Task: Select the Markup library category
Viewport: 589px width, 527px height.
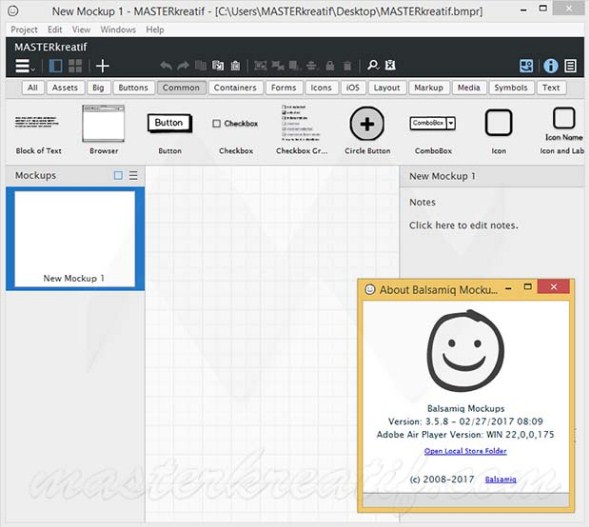Action: tap(429, 88)
